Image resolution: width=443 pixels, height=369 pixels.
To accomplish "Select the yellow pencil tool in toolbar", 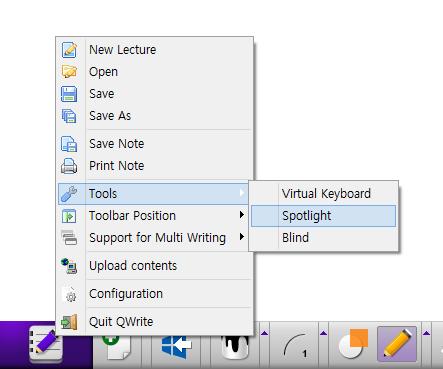I will pyautogui.click(x=397, y=344).
